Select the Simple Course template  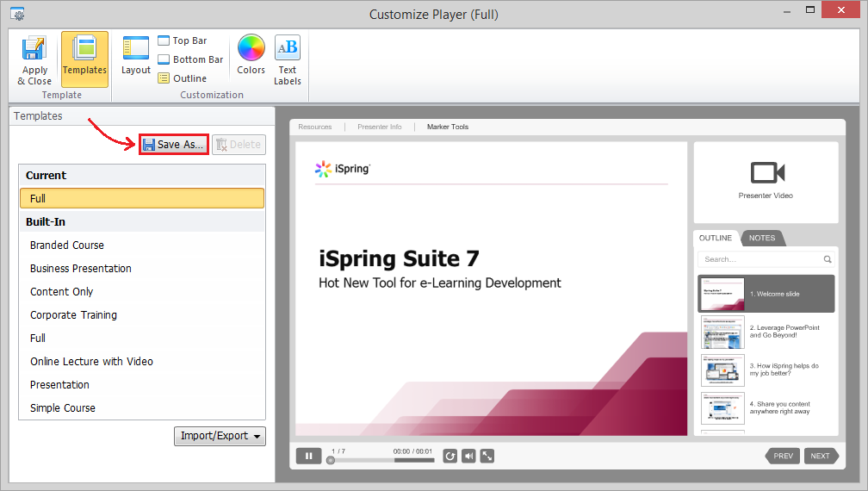pos(142,407)
